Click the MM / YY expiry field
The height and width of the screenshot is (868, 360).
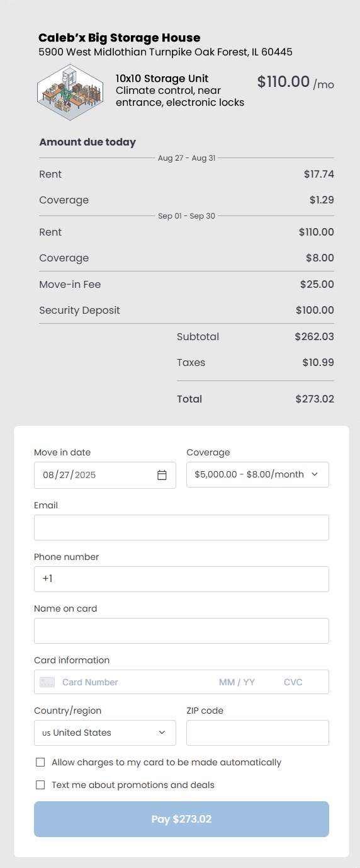[x=237, y=682]
